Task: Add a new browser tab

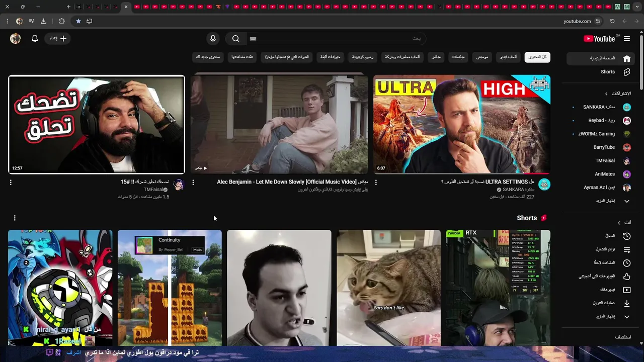Action: (68, 7)
